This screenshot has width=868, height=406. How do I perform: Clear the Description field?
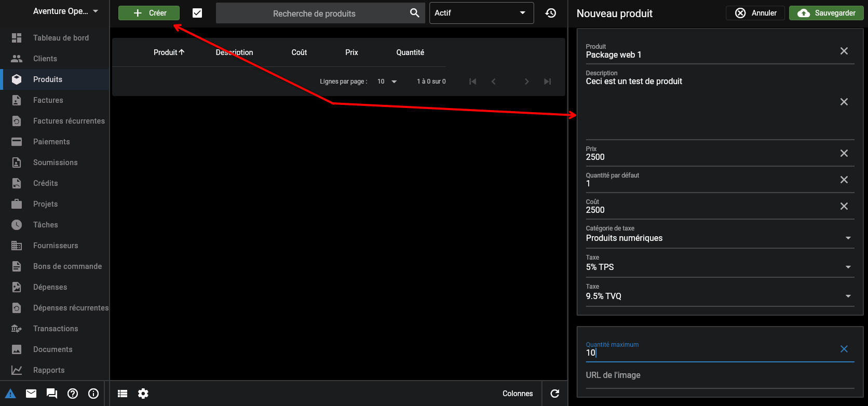(x=844, y=102)
